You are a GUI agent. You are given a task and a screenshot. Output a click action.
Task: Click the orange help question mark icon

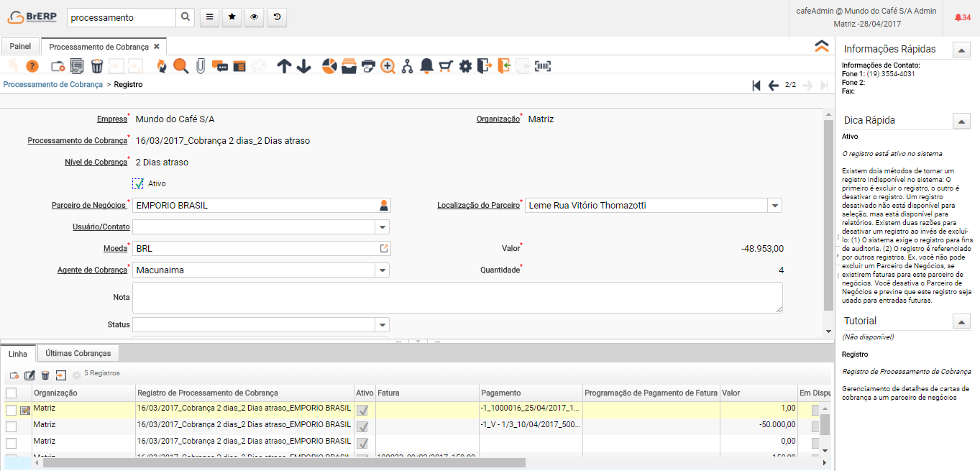[32, 66]
